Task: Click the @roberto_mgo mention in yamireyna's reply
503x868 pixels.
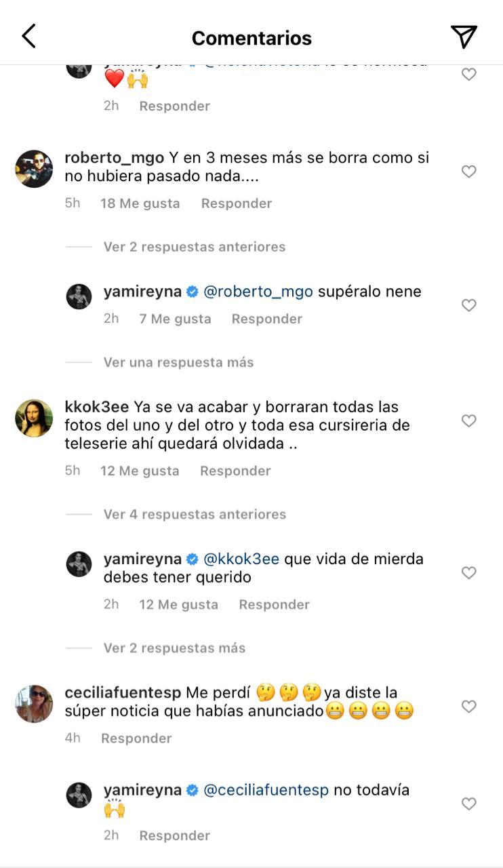Action: coord(258,291)
